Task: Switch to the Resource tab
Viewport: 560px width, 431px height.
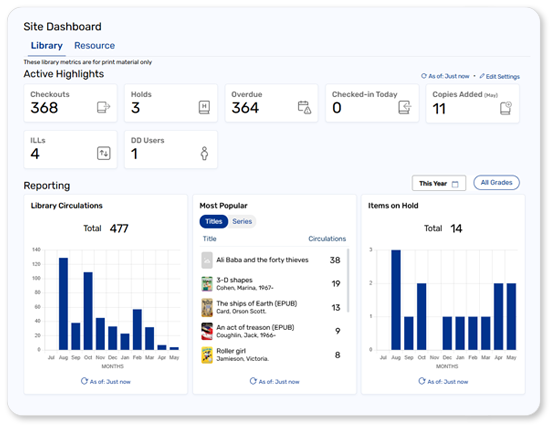Action: pyautogui.click(x=94, y=46)
